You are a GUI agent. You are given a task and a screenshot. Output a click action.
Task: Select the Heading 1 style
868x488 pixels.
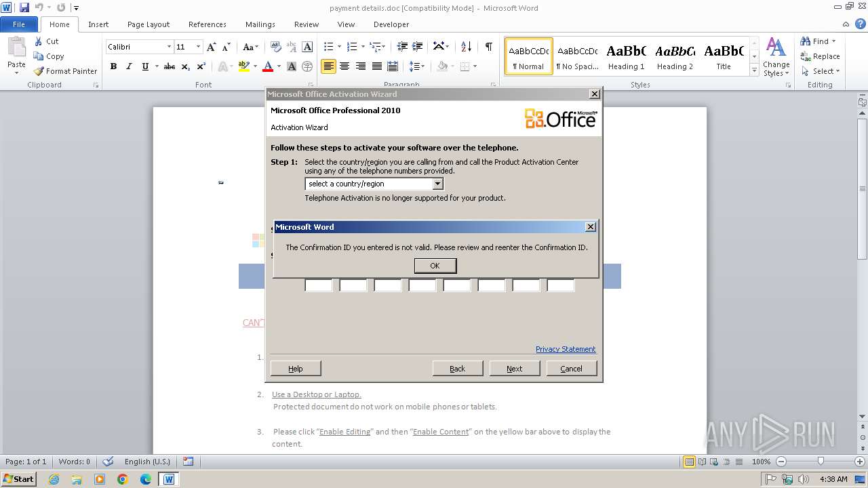coord(626,56)
